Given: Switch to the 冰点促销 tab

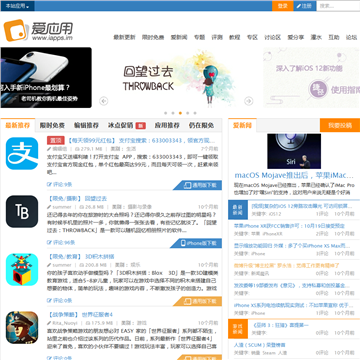Looking at the screenshot, I should 127,126.
